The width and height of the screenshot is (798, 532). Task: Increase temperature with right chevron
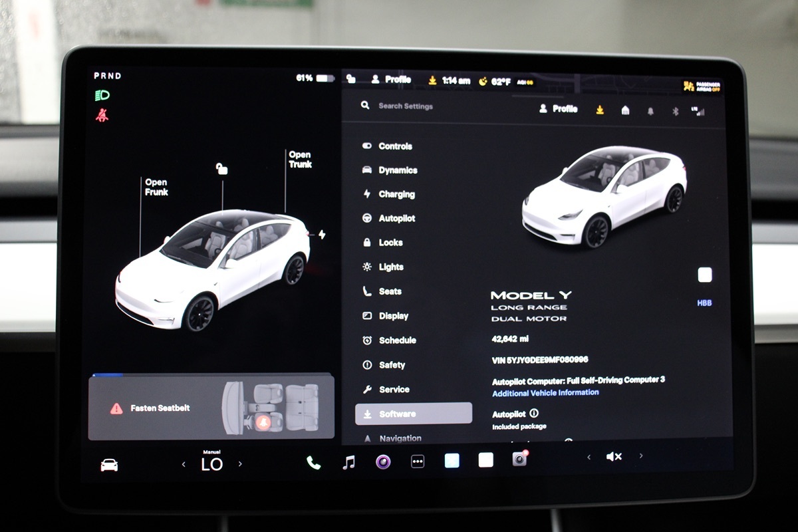[x=240, y=464]
